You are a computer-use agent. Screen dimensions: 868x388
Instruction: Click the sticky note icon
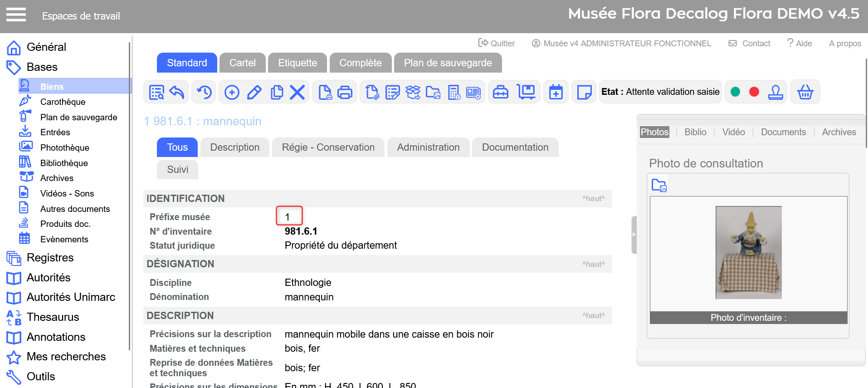click(x=584, y=92)
